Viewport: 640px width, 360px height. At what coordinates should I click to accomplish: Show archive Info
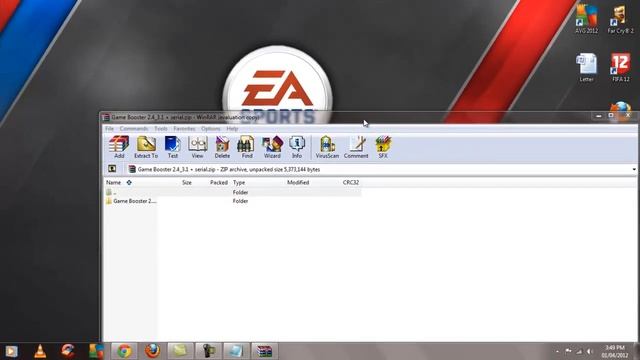[297, 147]
